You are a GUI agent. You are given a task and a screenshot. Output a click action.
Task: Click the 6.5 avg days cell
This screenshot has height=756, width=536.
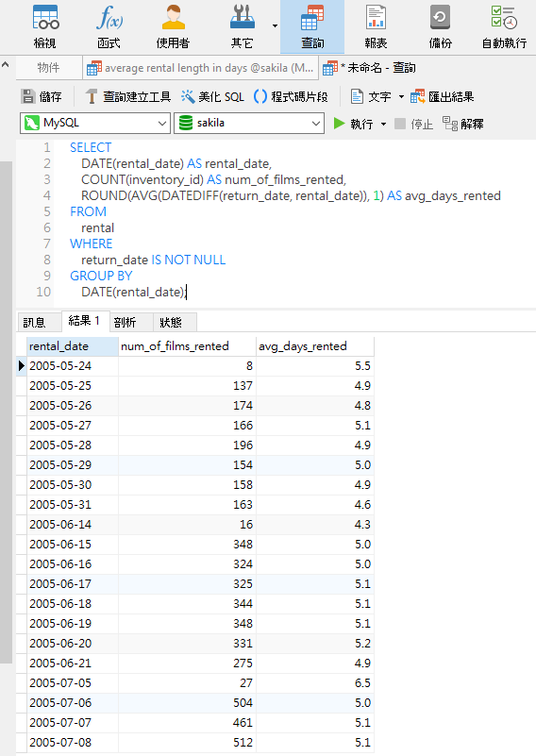click(x=315, y=682)
